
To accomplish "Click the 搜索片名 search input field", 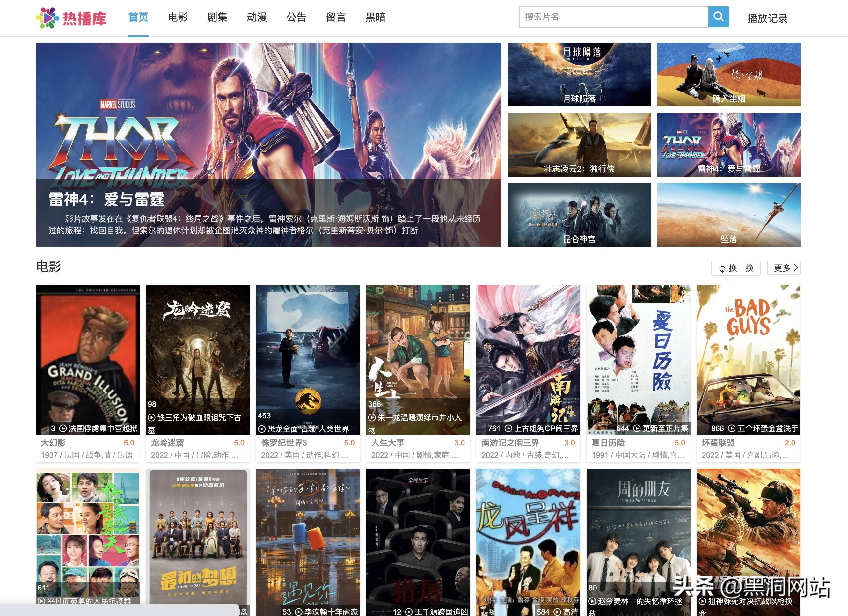I will (x=614, y=17).
